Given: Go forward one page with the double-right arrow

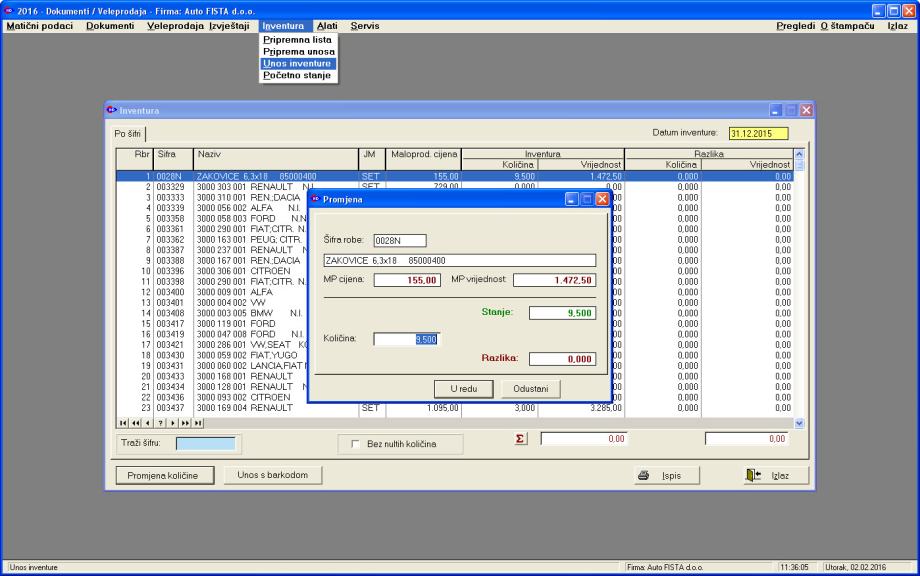Looking at the screenshot, I should point(185,423).
